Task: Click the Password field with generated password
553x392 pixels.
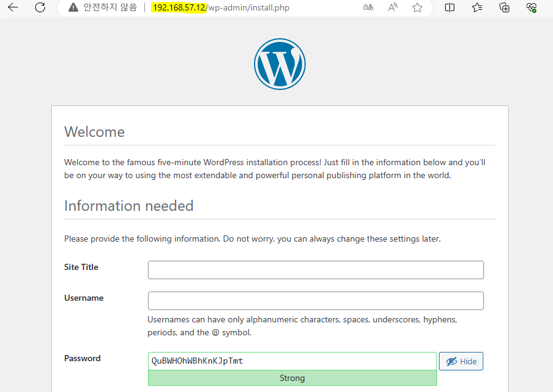Action: (292, 361)
